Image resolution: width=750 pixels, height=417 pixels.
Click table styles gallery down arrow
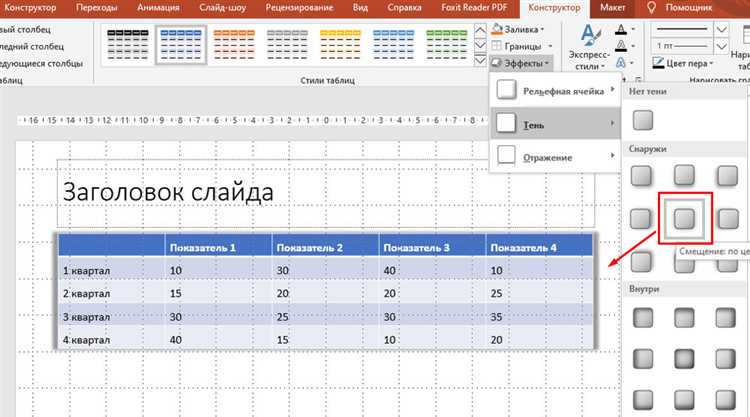[480, 45]
